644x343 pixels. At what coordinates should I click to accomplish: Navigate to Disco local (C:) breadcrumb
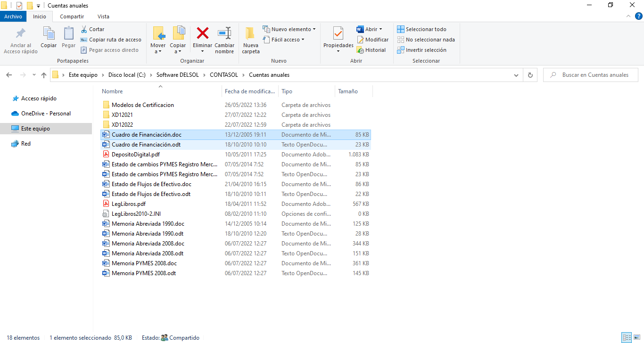(127, 75)
